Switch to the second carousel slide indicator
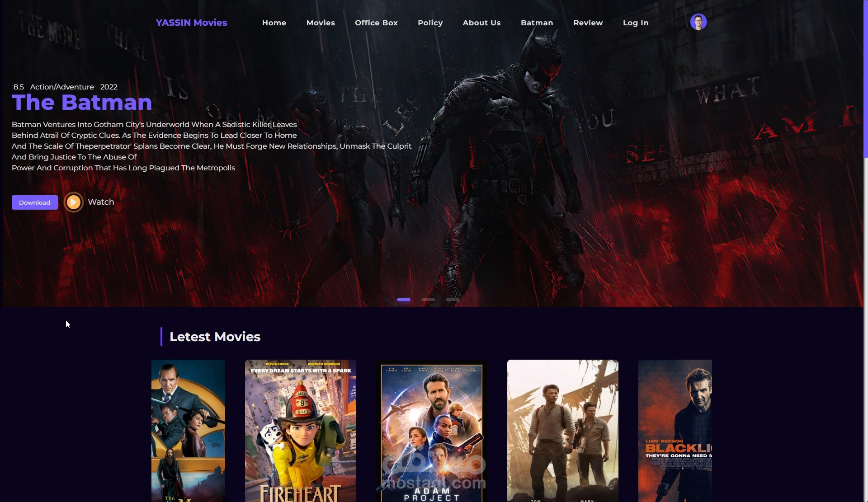 [428, 300]
